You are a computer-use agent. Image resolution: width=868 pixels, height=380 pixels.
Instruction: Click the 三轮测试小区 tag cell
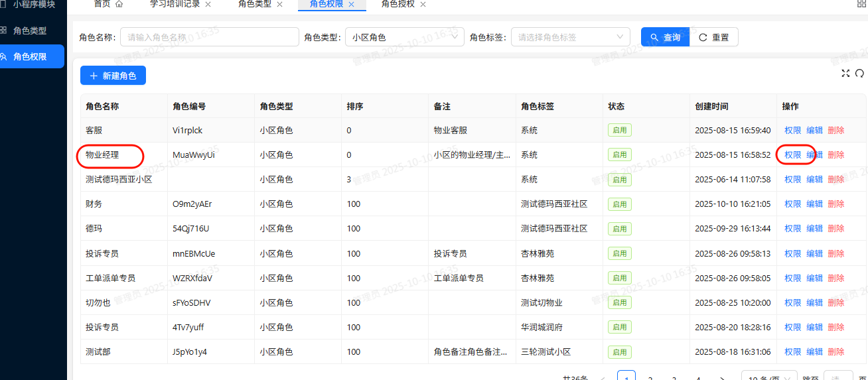(x=546, y=351)
